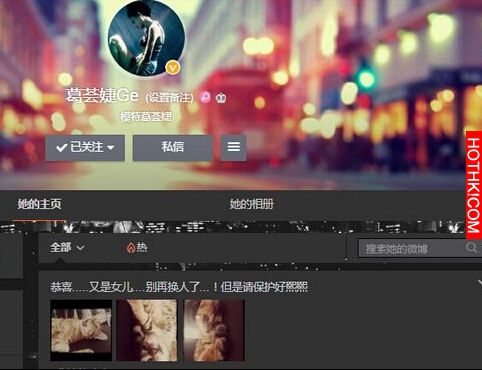This screenshot has width=482, height=370.
Task: Switch to the 她的相册 tab
Action: click(x=252, y=204)
